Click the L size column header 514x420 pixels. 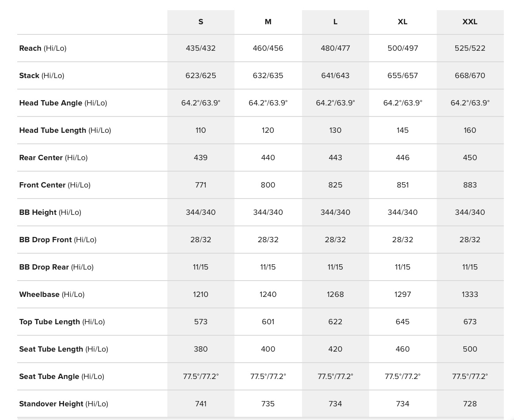(x=335, y=22)
